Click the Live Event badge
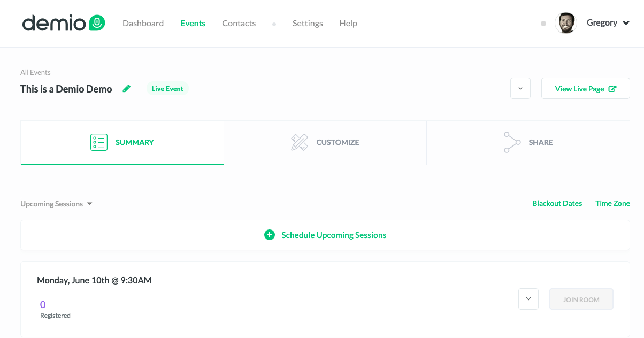This screenshot has height=338, width=644. coord(167,89)
